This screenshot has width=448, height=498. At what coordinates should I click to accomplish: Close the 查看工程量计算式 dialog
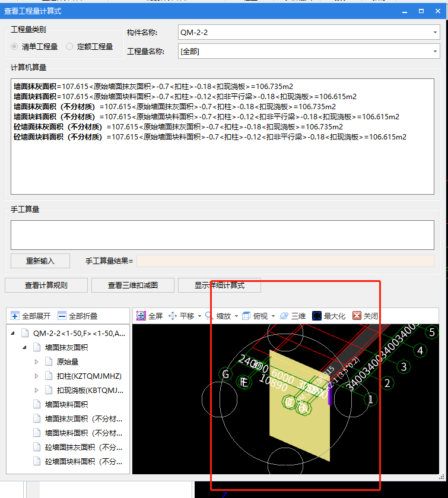437,11
